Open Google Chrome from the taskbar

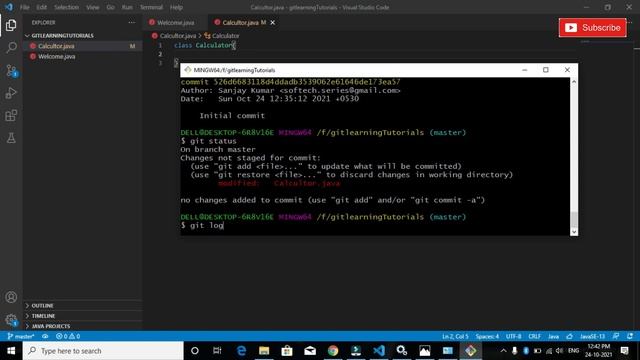333,351
